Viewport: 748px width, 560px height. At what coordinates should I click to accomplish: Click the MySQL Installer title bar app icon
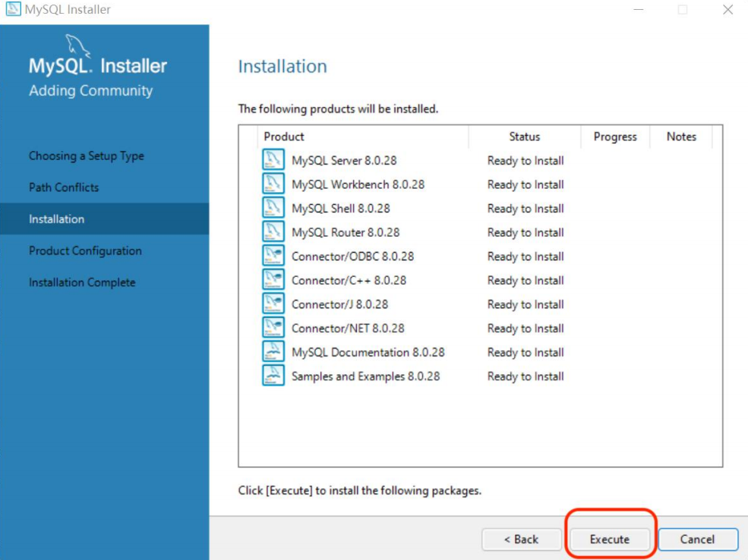pos(14,9)
